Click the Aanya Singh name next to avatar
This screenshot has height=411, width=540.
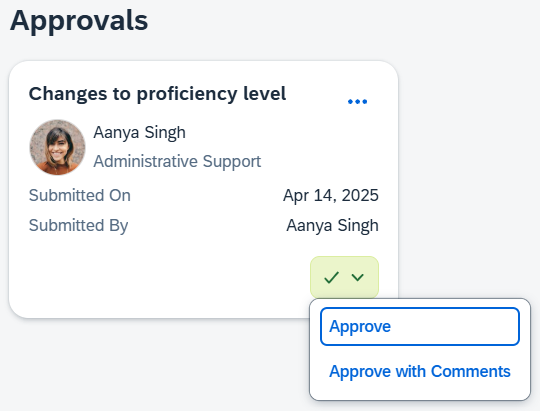click(139, 132)
